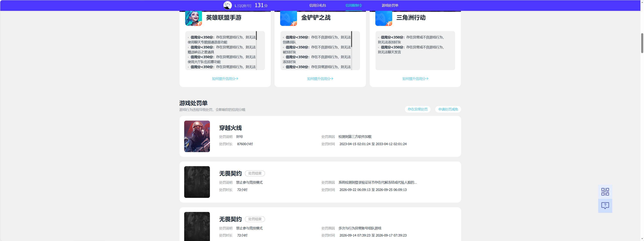Click the 三角洲行动 game icon
Screen dimensions: 644x241
pos(384,18)
